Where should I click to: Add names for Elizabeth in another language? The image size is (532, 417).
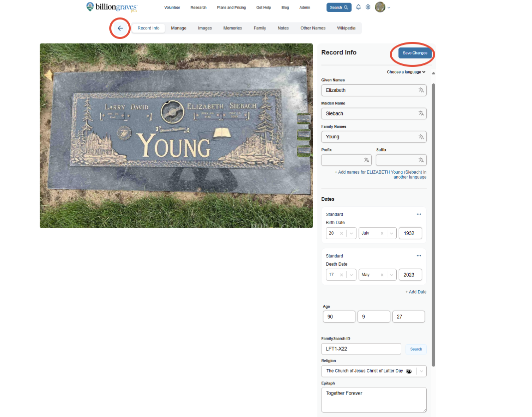[380, 175]
